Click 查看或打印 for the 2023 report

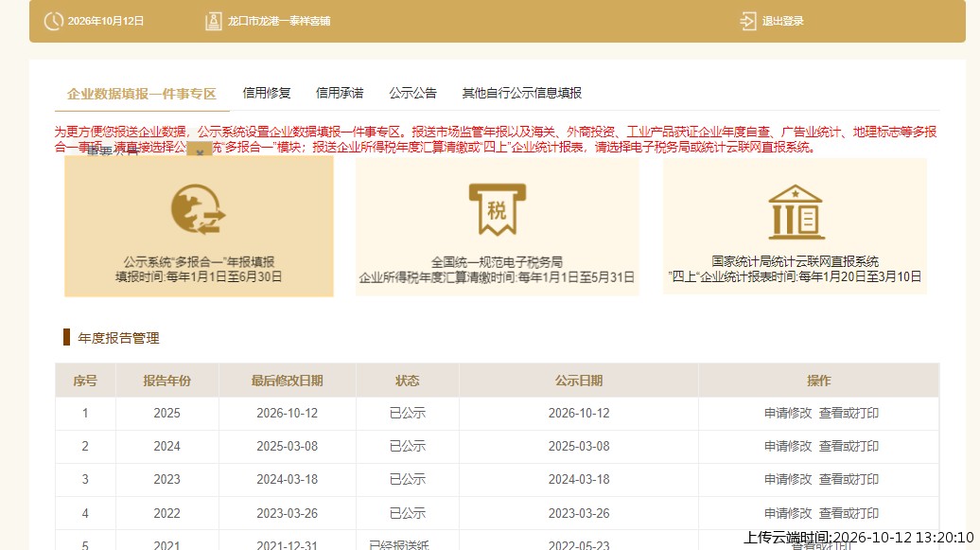(849, 479)
